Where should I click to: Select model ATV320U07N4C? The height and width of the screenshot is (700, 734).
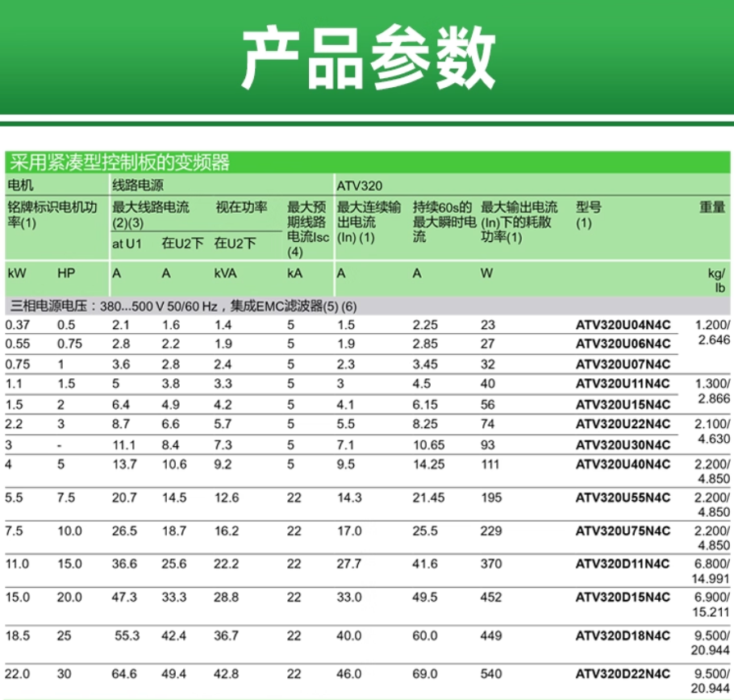623,365
